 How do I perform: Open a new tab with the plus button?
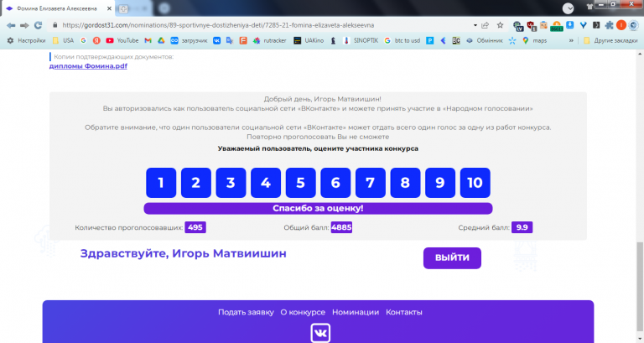[123, 8]
